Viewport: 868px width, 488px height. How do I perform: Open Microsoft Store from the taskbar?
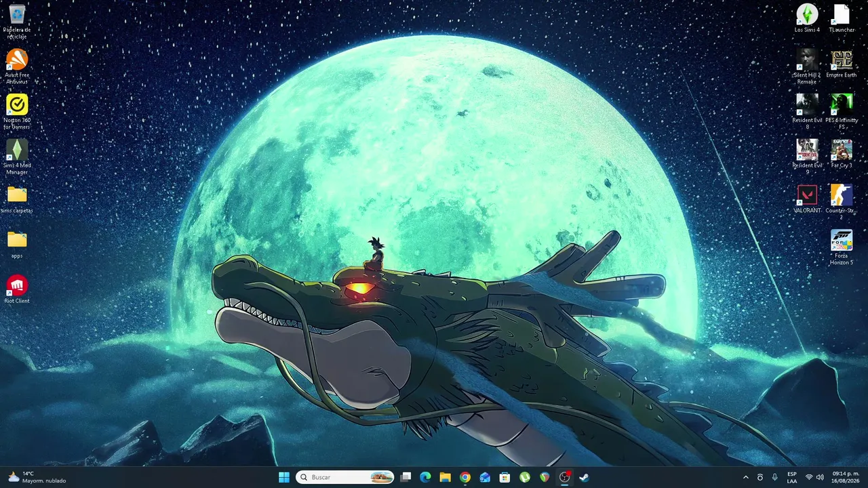(505, 477)
